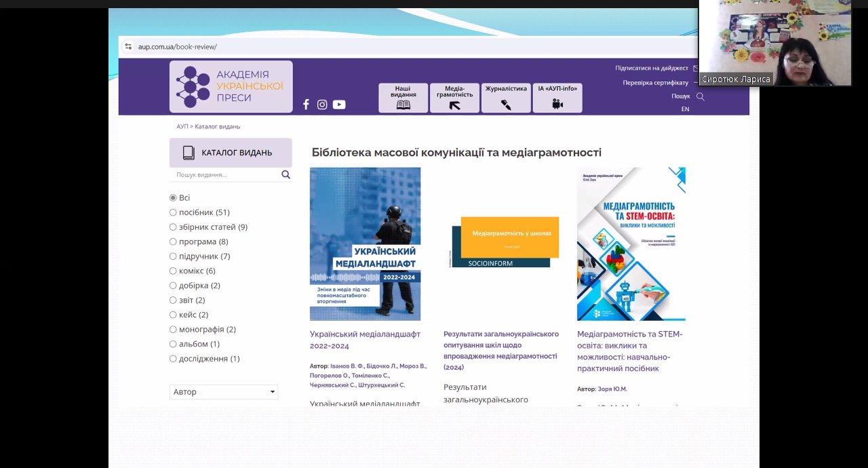The width and height of the screenshot is (868, 468).
Task: Click the search icon in catalog search box
Action: coord(285,175)
